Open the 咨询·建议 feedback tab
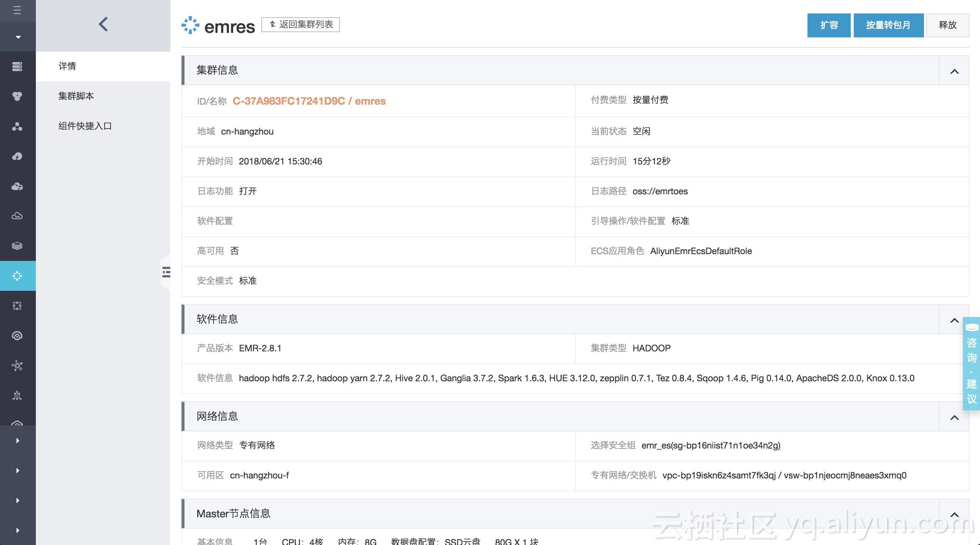Image resolution: width=980 pixels, height=545 pixels. [972, 363]
